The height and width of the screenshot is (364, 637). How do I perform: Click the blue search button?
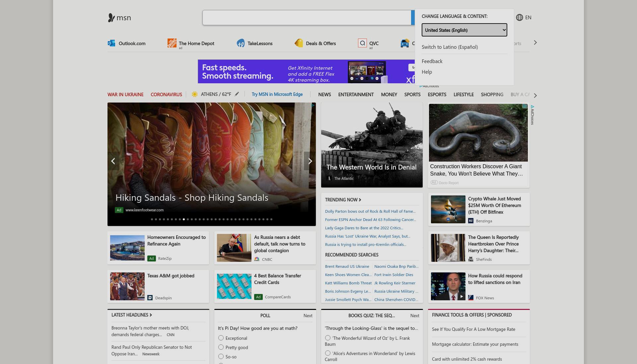click(x=413, y=18)
